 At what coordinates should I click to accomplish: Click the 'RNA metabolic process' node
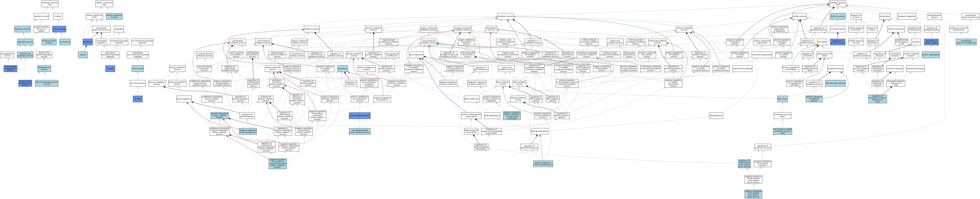520,83
